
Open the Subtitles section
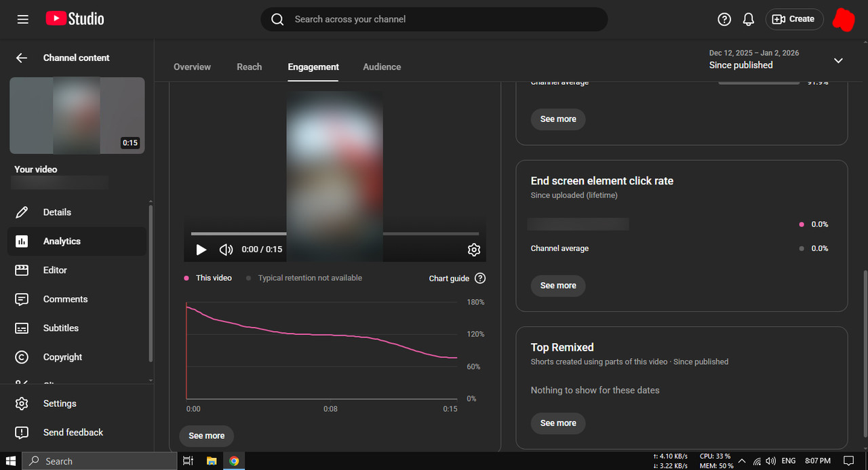[77, 328]
